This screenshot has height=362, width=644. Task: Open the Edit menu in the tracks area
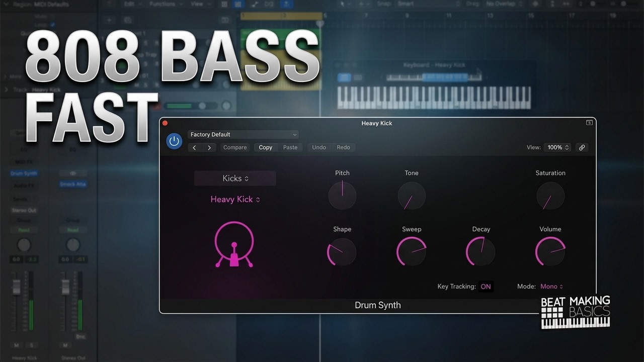click(x=133, y=4)
